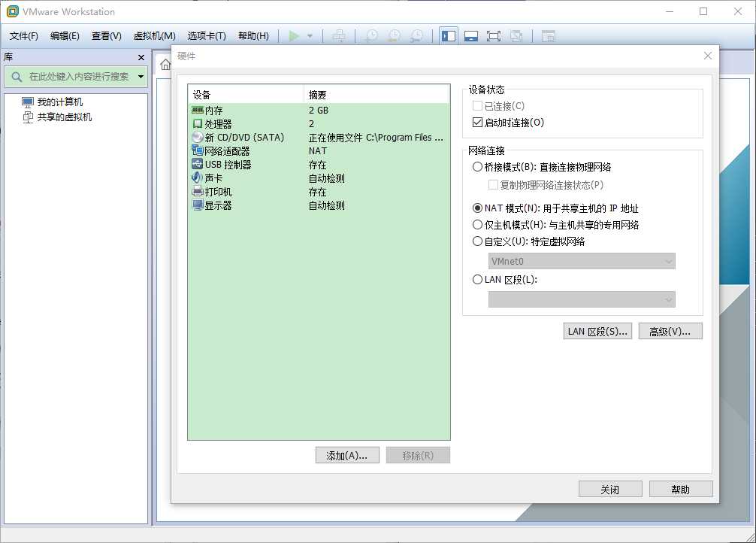Select 共享的虚拟机 in the library tree
The width and height of the screenshot is (756, 543).
tap(57, 117)
